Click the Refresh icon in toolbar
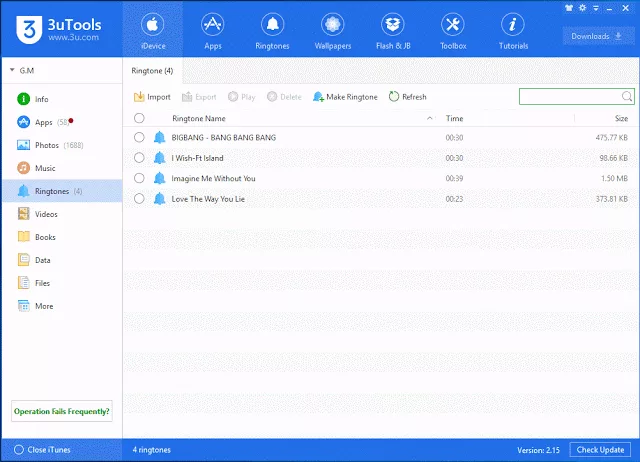 [393, 97]
